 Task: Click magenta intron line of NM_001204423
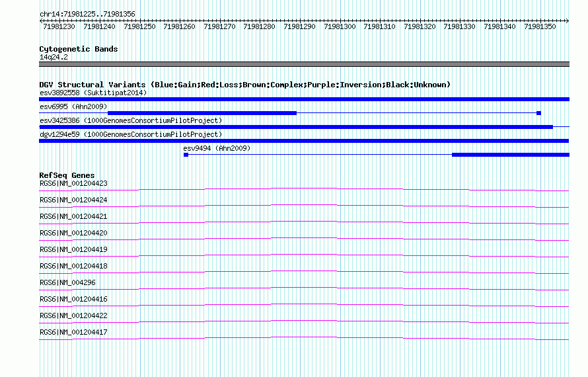pos(304,188)
